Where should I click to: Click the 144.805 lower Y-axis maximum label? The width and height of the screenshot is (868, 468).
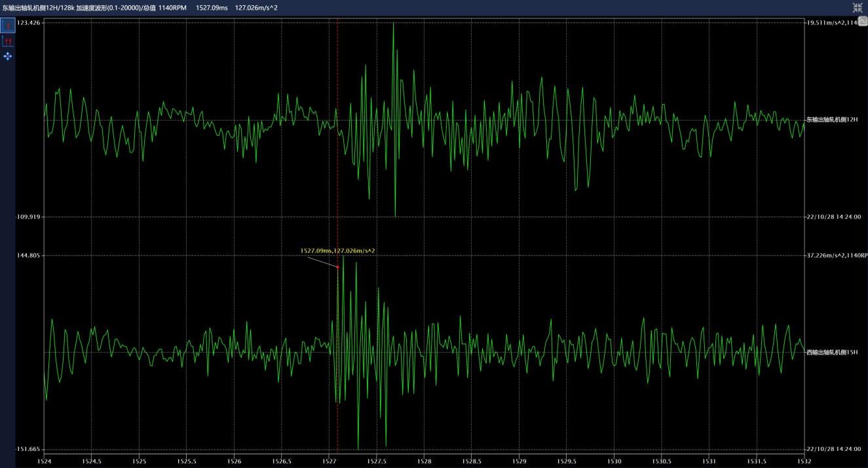28,255
